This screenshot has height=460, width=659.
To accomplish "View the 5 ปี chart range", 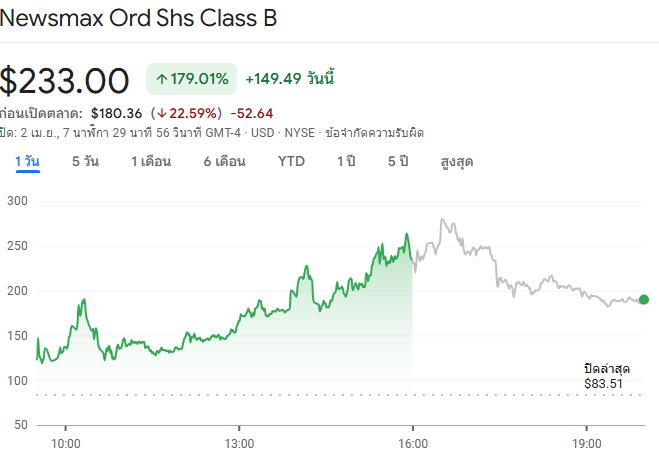I will (x=398, y=161).
